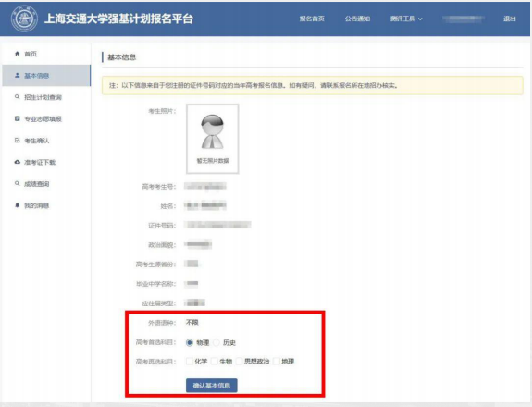532x407 pixels.
Task: Click the blurred username in header
Action: coord(464,18)
